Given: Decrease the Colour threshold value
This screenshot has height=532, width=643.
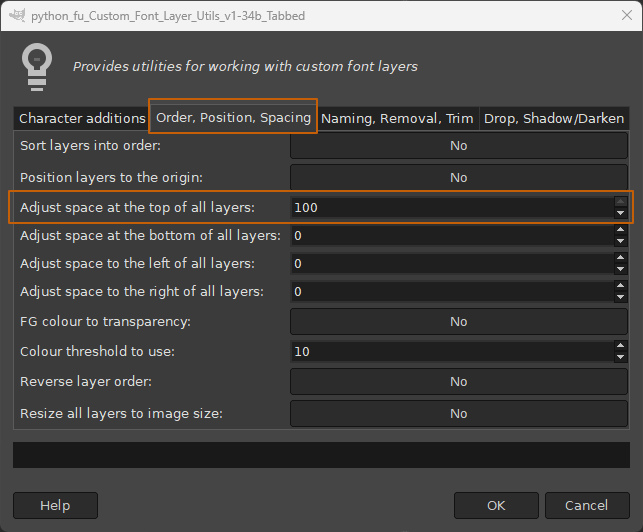Looking at the screenshot, I should coord(620,357).
